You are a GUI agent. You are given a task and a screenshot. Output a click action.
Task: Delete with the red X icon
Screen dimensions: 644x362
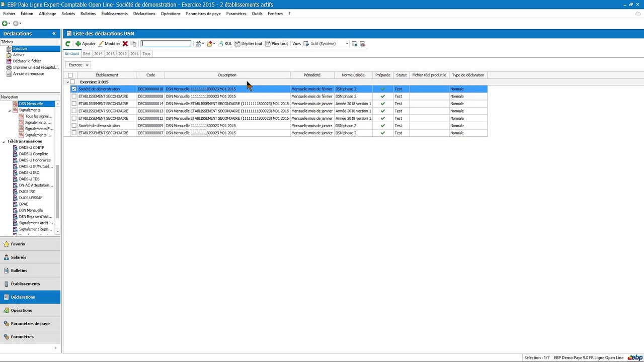[x=125, y=44]
